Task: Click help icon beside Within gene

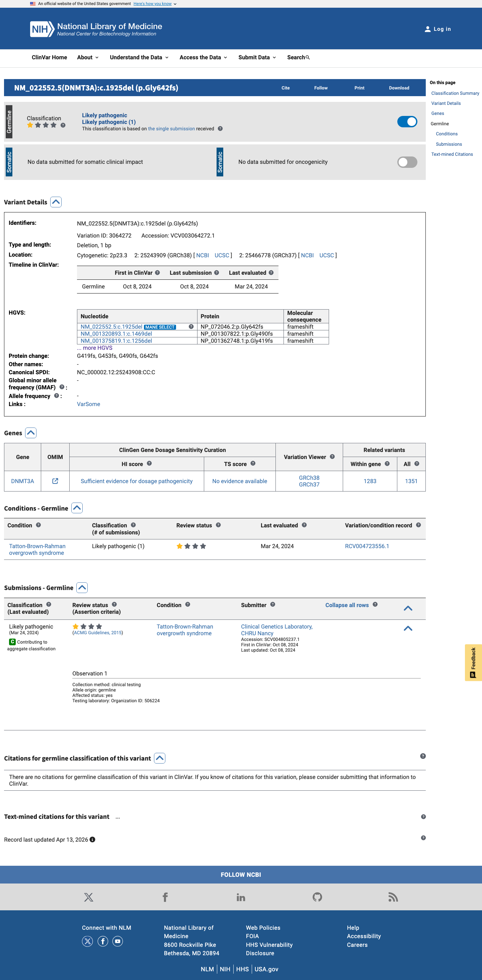Action: coord(387,463)
